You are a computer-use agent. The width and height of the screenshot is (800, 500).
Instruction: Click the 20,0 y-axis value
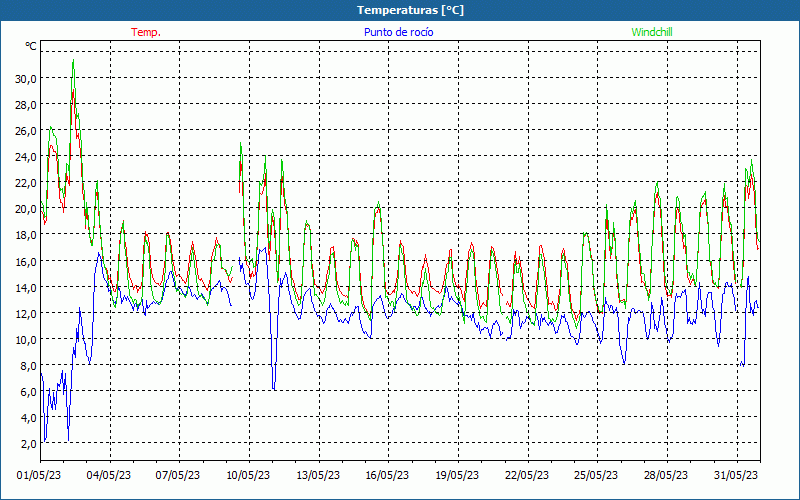[26, 209]
